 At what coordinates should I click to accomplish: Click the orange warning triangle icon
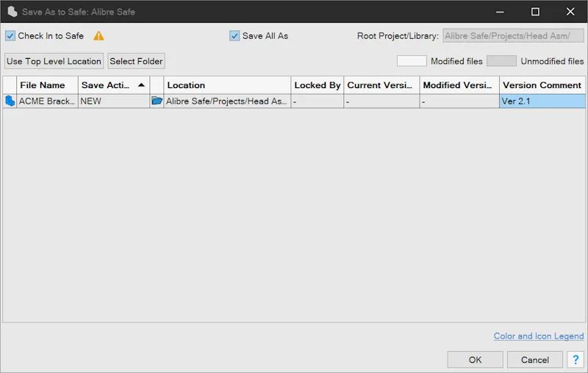pos(98,36)
